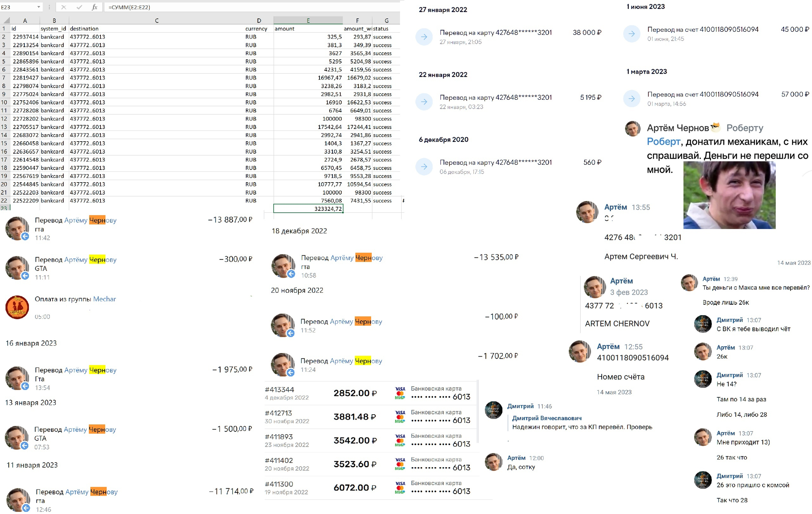Click Дмитрий's avatar at 11:46 message
This screenshot has height=514, width=812.
(493, 410)
